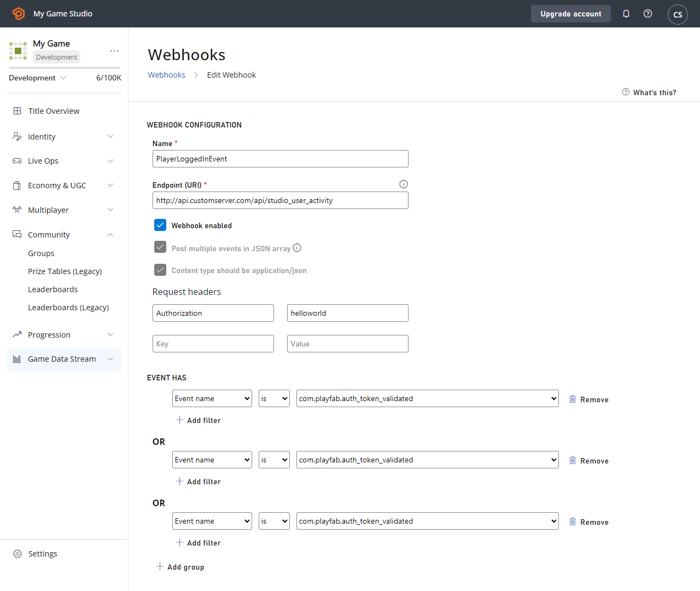Click the empty header Key field
The image size is (700, 591).
pos(213,344)
